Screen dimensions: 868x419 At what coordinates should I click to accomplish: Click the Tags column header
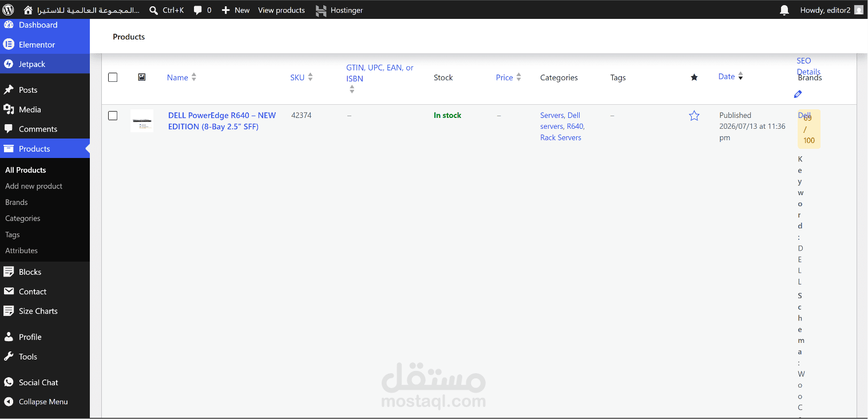[618, 77]
